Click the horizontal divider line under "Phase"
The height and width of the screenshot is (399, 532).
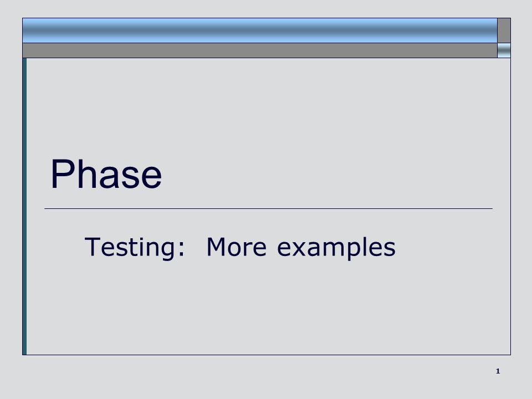[x=268, y=209]
